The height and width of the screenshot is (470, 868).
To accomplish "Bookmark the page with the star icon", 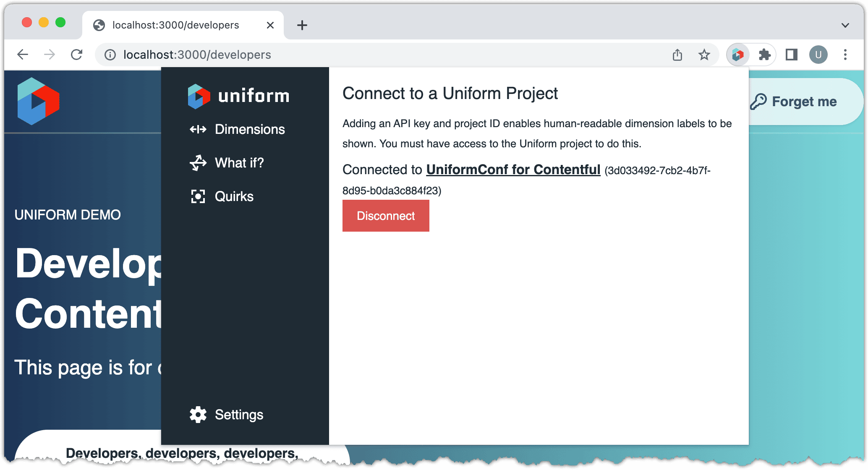I will tap(704, 55).
